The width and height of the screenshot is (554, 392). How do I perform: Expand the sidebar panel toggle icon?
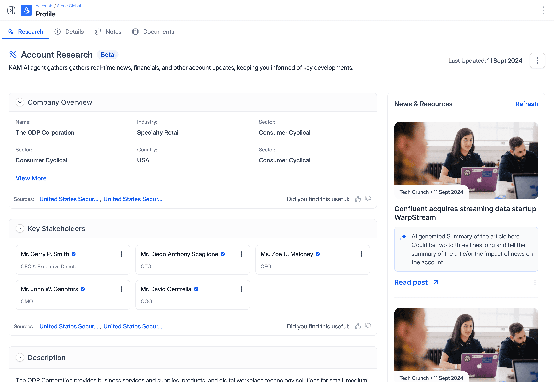(x=11, y=10)
